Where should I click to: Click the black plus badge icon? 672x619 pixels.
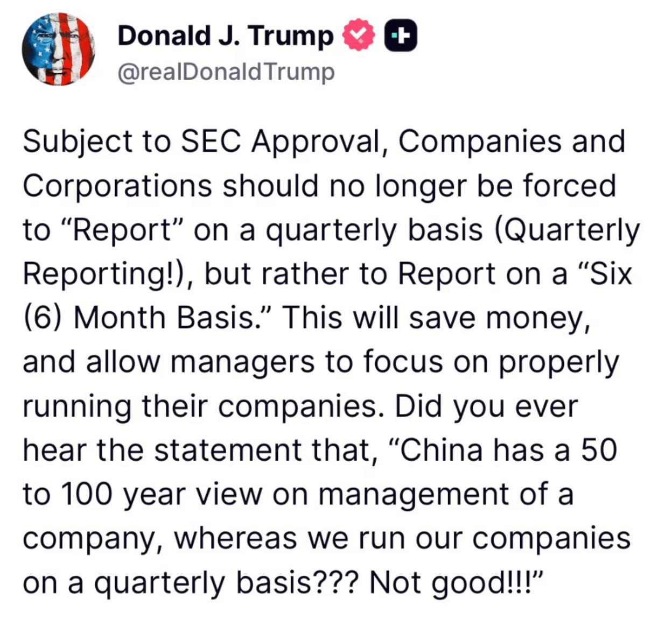click(401, 36)
